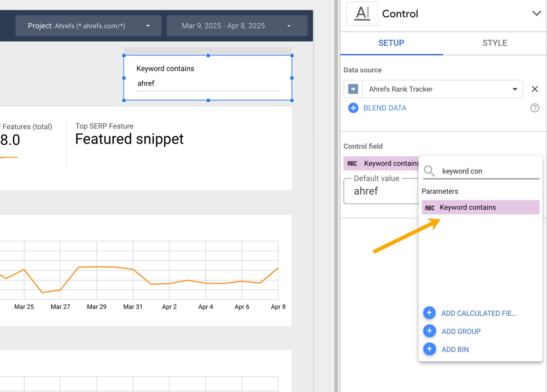
Task: Switch to the Style tab
Action: [494, 43]
